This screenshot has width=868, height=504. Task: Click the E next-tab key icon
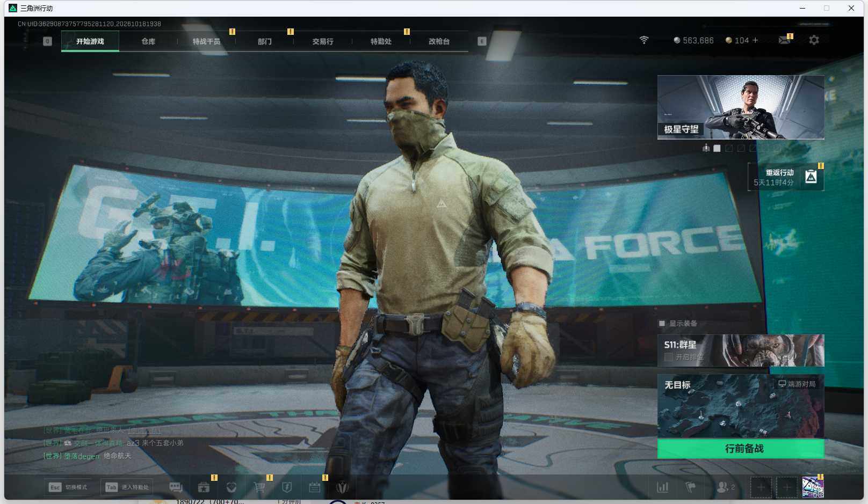pos(482,41)
